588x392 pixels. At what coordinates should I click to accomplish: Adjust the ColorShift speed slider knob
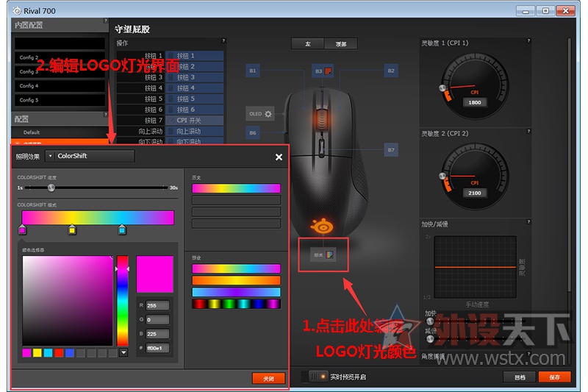51,188
